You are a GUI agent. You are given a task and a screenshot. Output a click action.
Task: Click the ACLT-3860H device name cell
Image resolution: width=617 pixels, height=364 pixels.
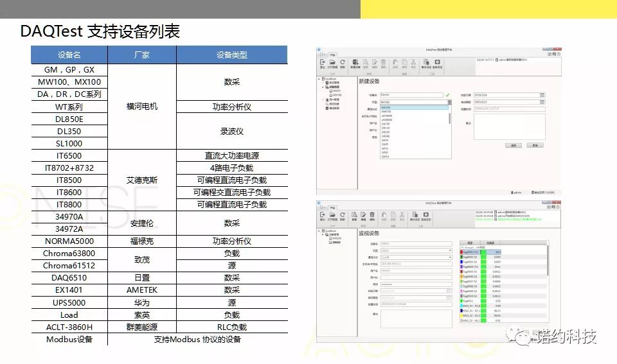69,327
